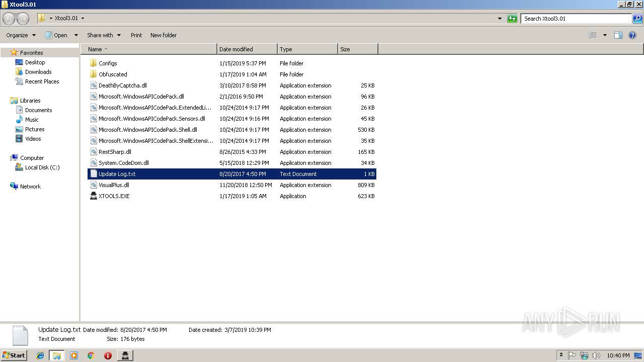Screen dimensions: 644x362
Task: Toggle the preview pane icon
Action: [618, 35]
